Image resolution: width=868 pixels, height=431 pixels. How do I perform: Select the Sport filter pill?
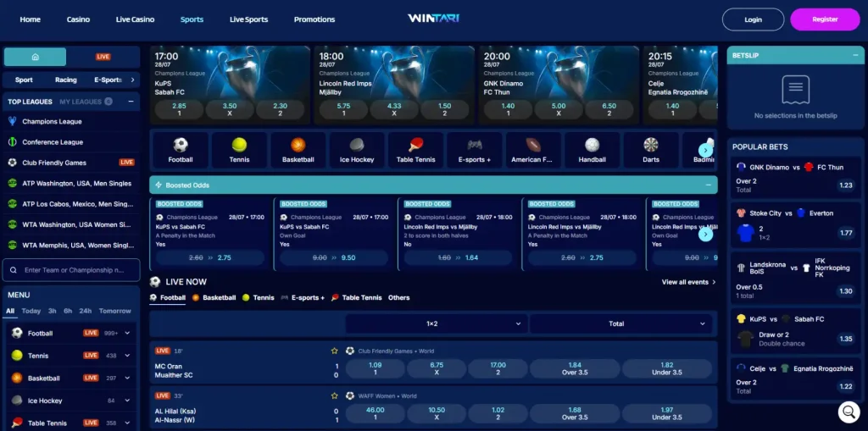point(24,80)
